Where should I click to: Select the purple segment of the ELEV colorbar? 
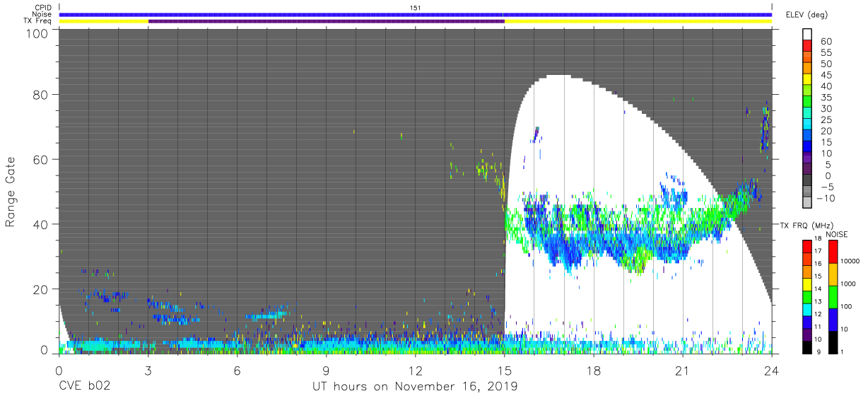click(807, 158)
